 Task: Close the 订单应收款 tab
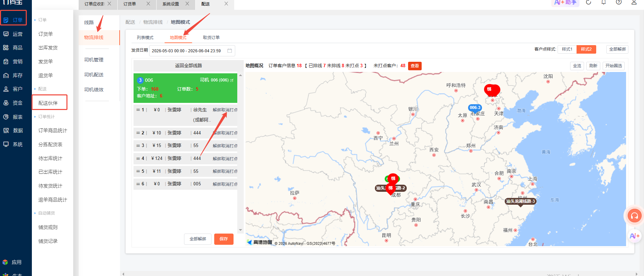pos(109,3)
